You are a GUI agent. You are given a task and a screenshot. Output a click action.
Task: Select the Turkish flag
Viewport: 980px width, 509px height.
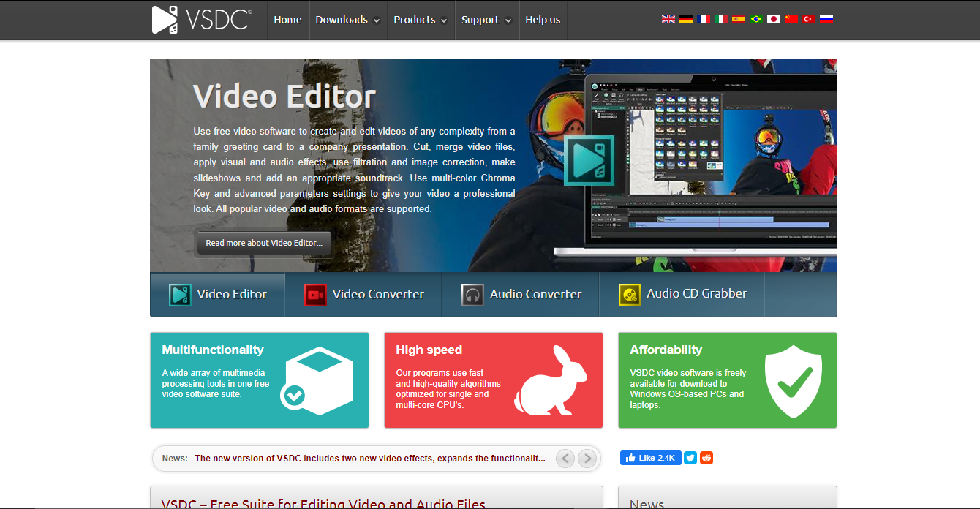(x=809, y=19)
